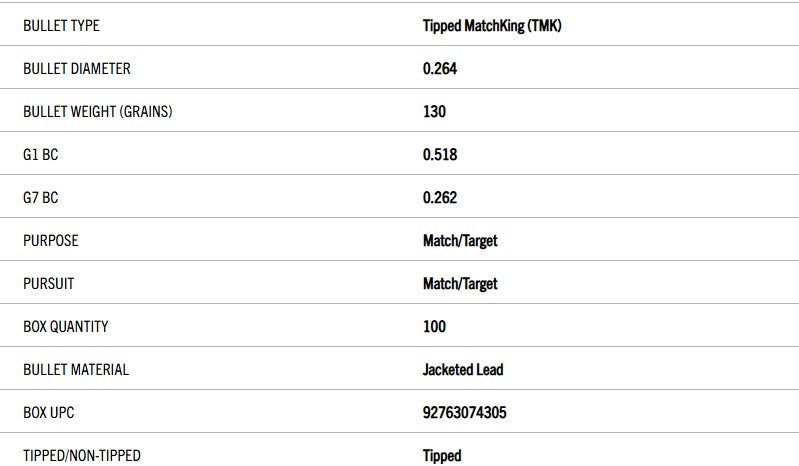
Task: Select the 100 box quantity value
Action: click(434, 327)
